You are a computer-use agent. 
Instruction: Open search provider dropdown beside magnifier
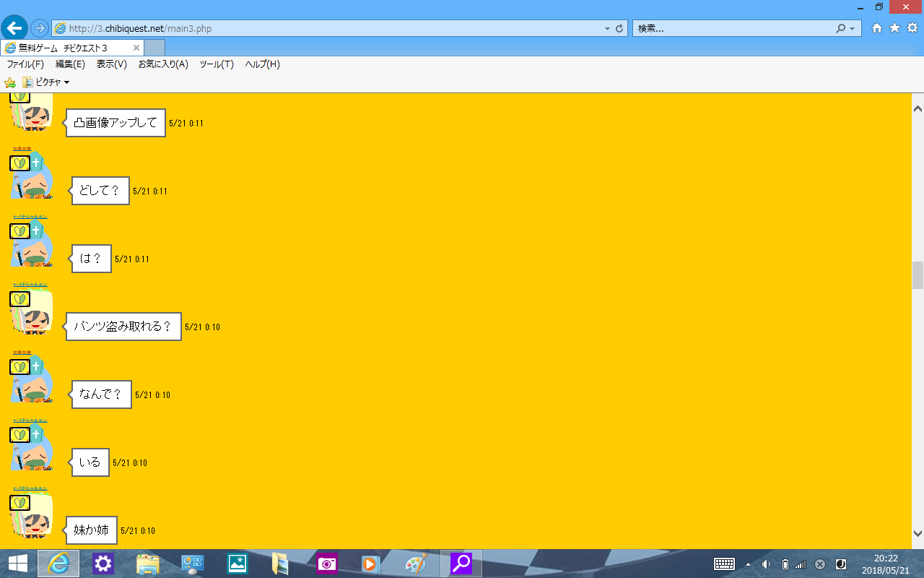click(x=853, y=29)
